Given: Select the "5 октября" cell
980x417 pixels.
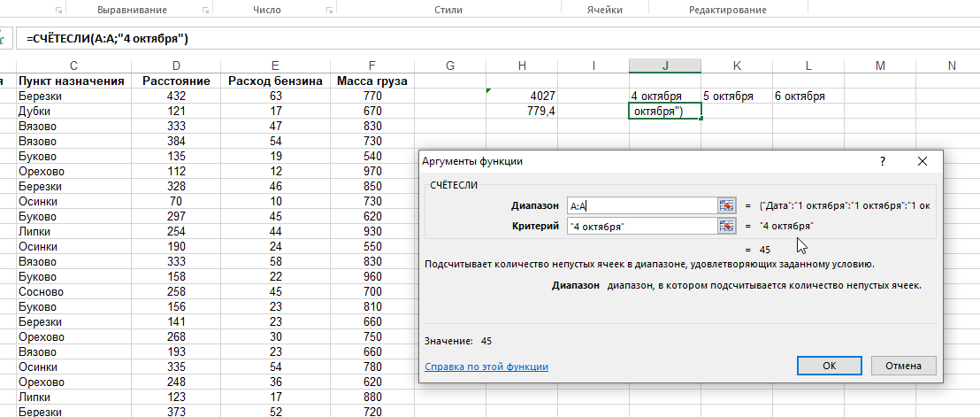Looking at the screenshot, I should [x=737, y=97].
